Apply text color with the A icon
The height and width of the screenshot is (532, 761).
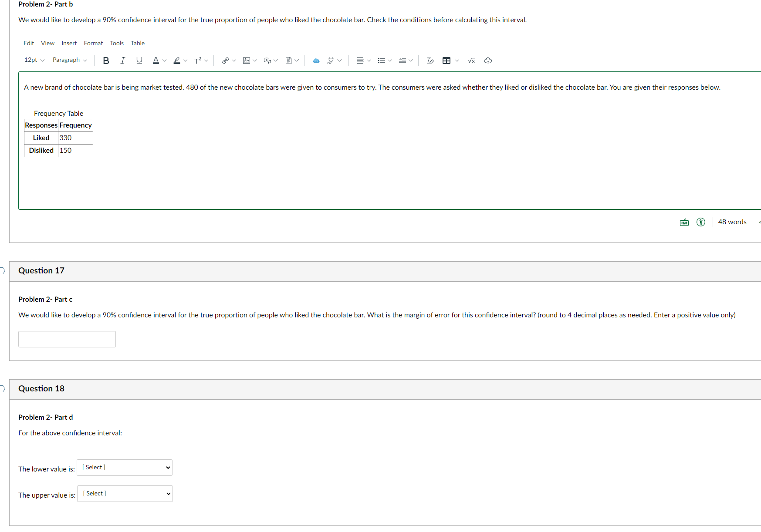[x=156, y=61]
